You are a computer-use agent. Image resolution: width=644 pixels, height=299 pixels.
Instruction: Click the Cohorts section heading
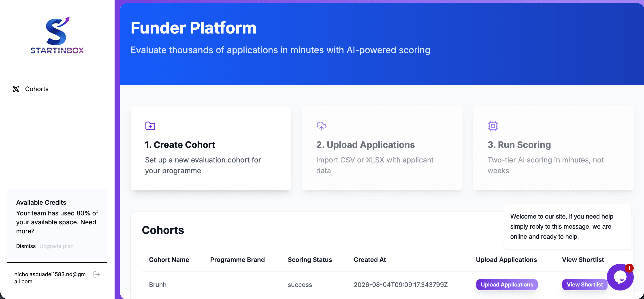(x=163, y=230)
